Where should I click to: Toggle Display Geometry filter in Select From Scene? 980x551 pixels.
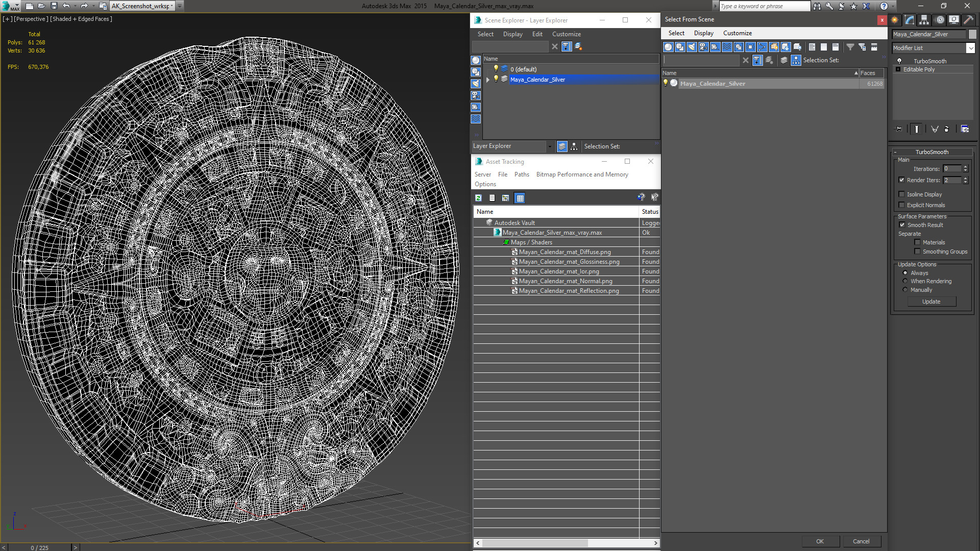click(x=668, y=47)
